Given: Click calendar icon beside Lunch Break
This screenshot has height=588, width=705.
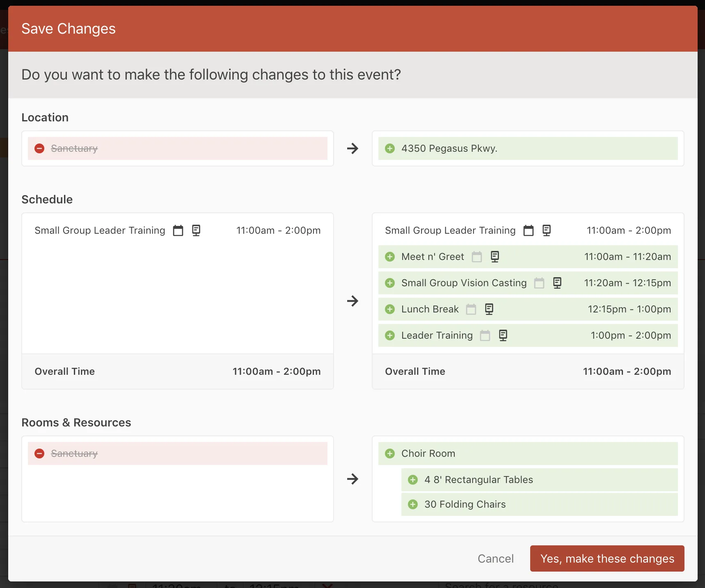Looking at the screenshot, I should tap(471, 309).
